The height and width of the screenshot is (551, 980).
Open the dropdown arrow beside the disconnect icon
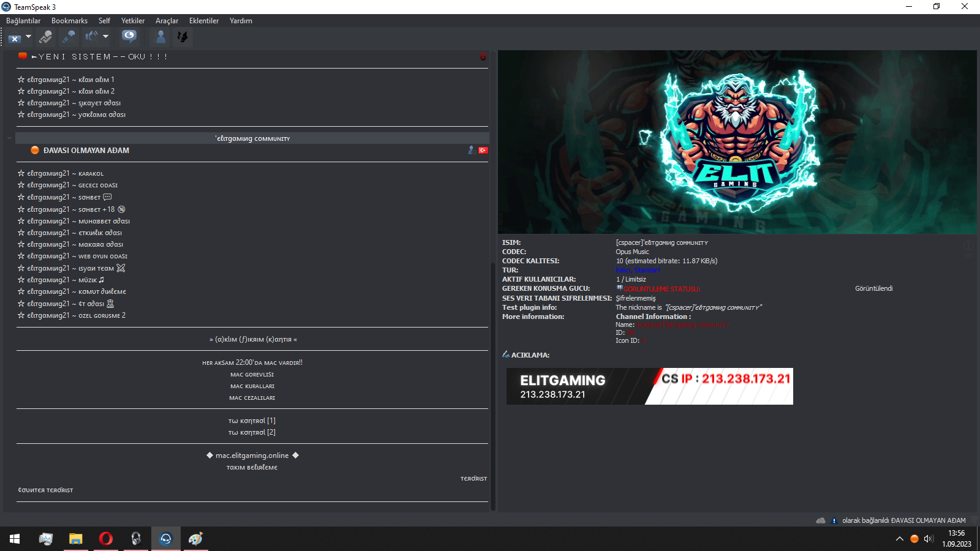tap(28, 37)
